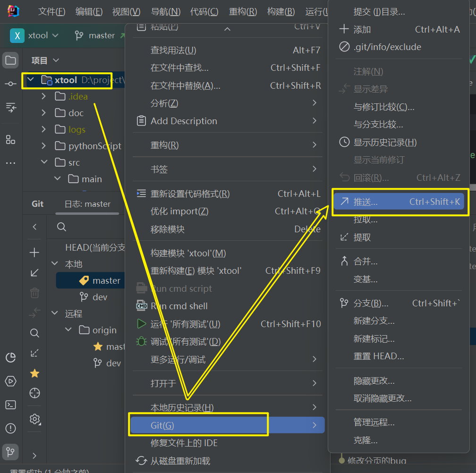Collapse the origin remote node
Image resolution: width=476 pixels, height=473 pixels.
pyautogui.click(x=68, y=330)
